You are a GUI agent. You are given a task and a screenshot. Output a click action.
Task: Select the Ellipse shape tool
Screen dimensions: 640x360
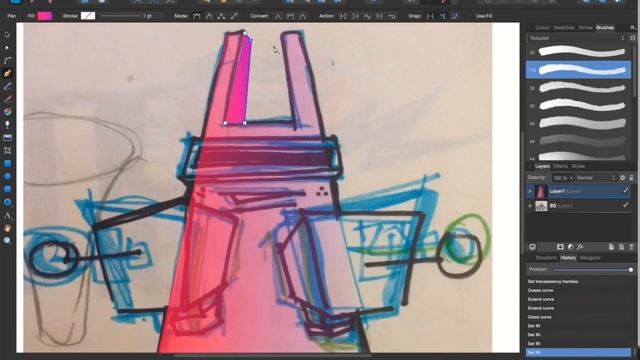coord(7,176)
